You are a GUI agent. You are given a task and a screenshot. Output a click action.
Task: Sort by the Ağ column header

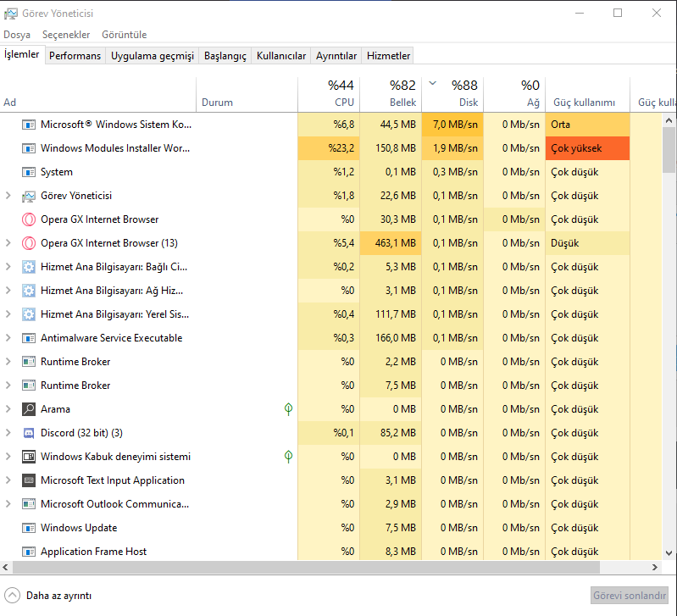[x=514, y=94]
